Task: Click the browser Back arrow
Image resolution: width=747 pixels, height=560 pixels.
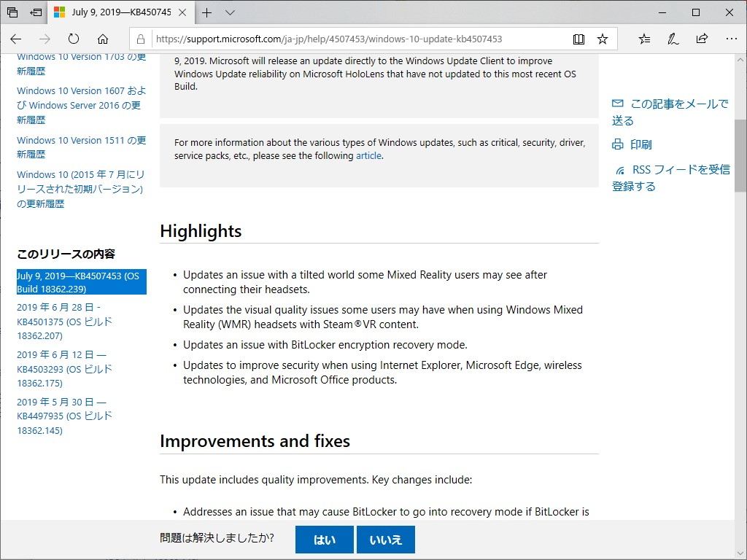Action: click(16, 39)
